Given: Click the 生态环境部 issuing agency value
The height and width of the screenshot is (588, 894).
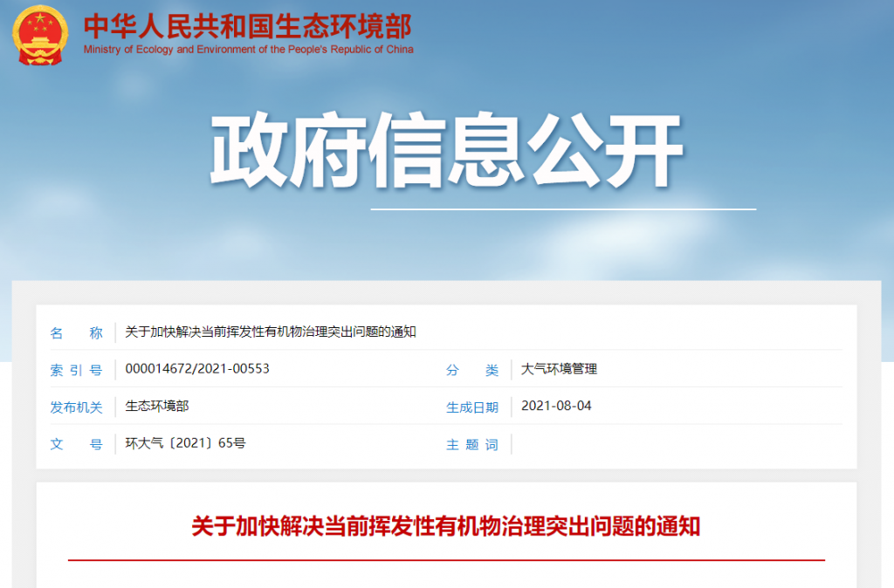Looking at the screenshot, I should 157,407.
